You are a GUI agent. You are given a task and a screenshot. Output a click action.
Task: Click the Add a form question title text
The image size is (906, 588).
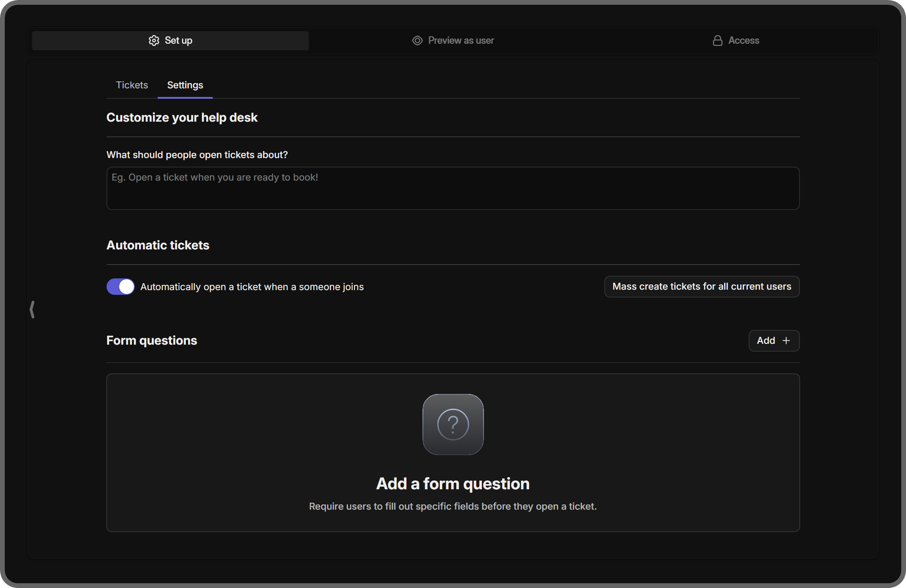coord(453,484)
